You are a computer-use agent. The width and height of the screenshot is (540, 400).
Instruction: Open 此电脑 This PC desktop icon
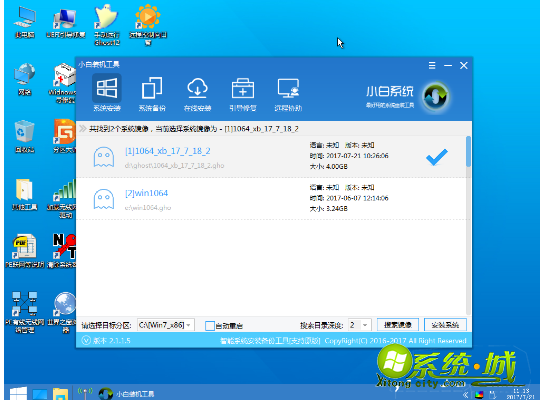pos(24,22)
